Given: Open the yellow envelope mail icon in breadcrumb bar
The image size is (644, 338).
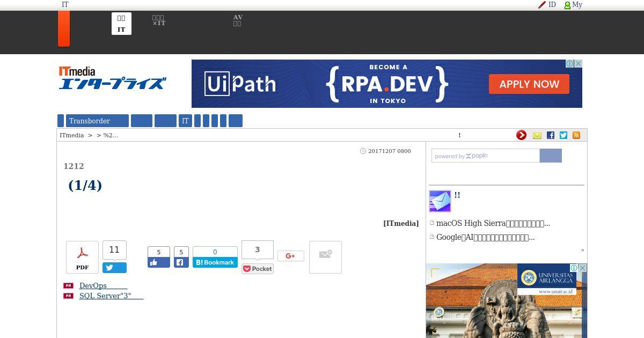Looking at the screenshot, I should [537, 135].
